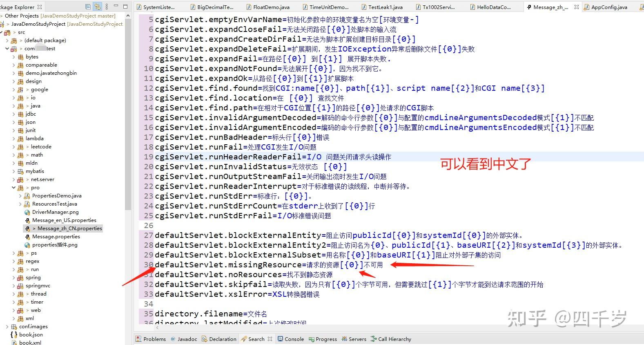The height and width of the screenshot is (345, 644).
Task: Click the Message.properties file icon
Action: point(27,237)
